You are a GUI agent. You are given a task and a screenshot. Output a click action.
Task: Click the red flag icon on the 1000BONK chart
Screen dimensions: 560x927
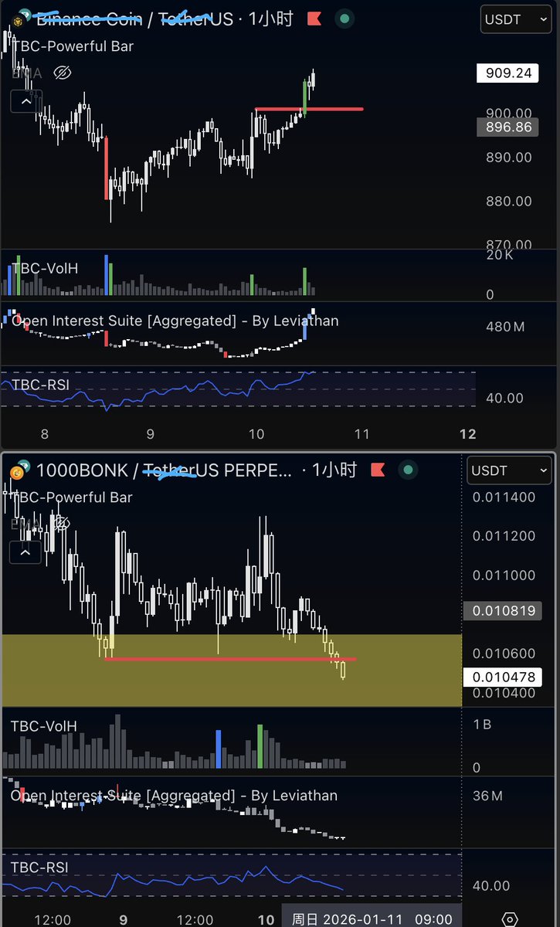tap(378, 470)
